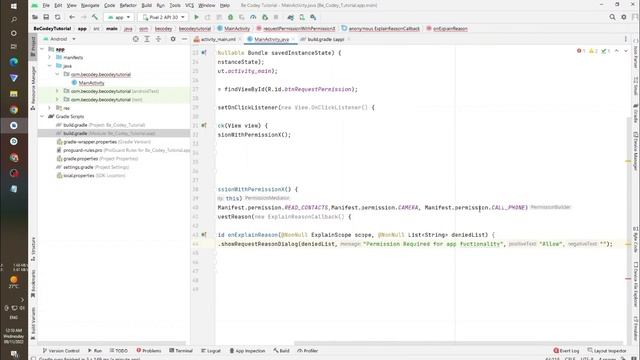The width and height of the screenshot is (640, 360).
Task: Open the Profiler tool window
Action: [307, 351]
